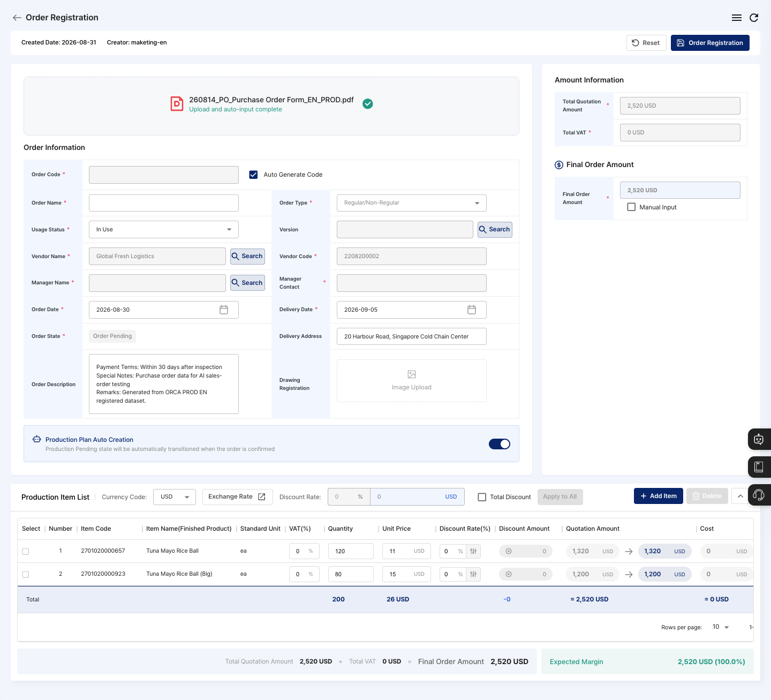The image size is (771, 700).
Task: Click the arrow between row 1 quotation amounts
Action: (x=629, y=551)
